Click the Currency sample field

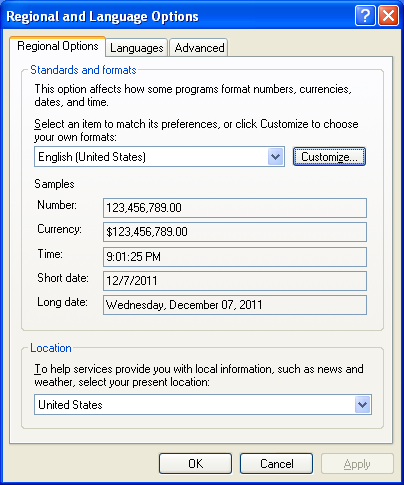(235, 232)
